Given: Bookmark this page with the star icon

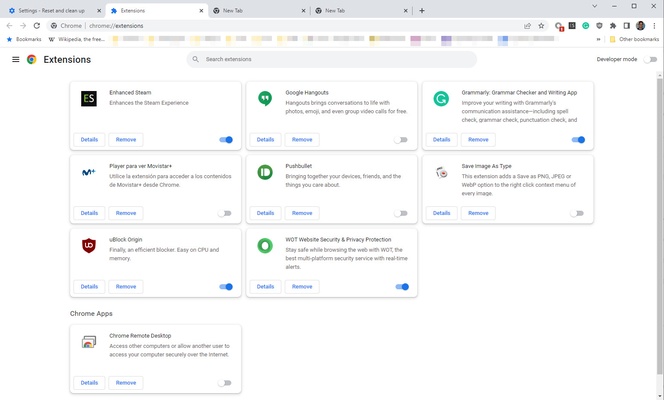Looking at the screenshot, I should [x=541, y=26].
